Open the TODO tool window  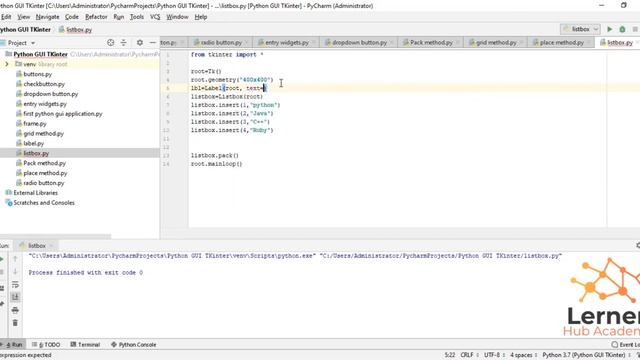coord(46,345)
